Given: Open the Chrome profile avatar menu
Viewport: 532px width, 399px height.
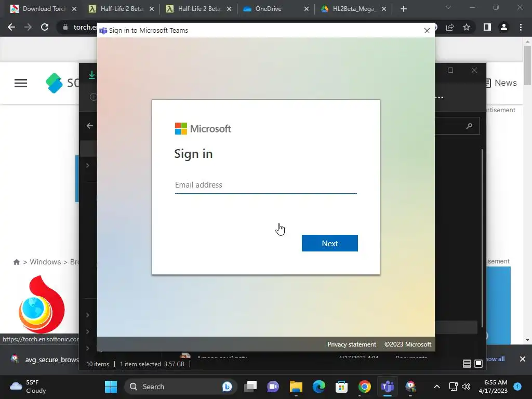Looking at the screenshot, I should coord(504,27).
